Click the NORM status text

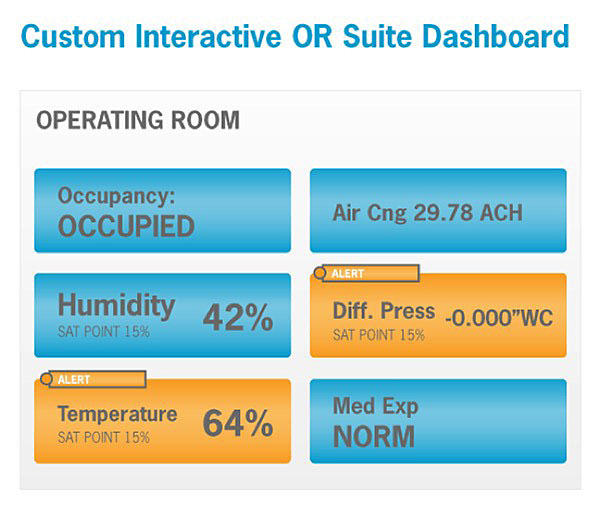tap(374, 437)
